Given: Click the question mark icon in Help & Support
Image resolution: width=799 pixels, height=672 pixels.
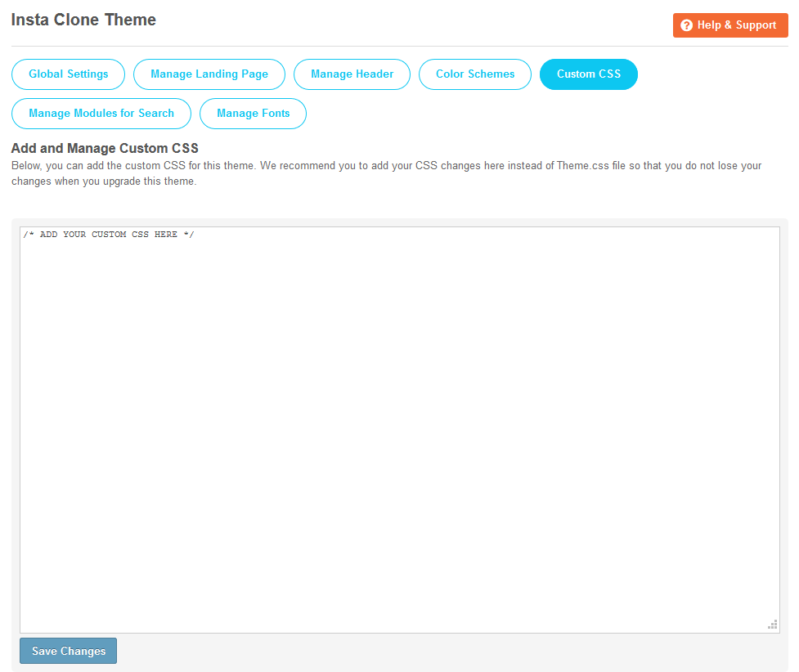Looking at the screenshot, I should tap(686, 25).
